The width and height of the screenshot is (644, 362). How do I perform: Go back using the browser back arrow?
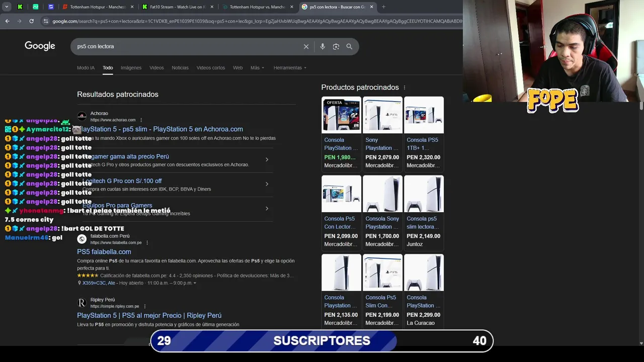(x=7, y=21)
